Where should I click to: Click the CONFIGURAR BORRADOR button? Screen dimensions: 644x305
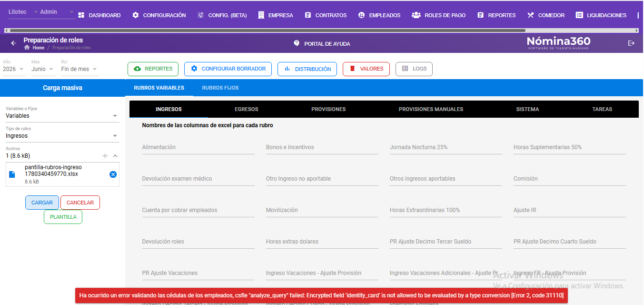228,69
